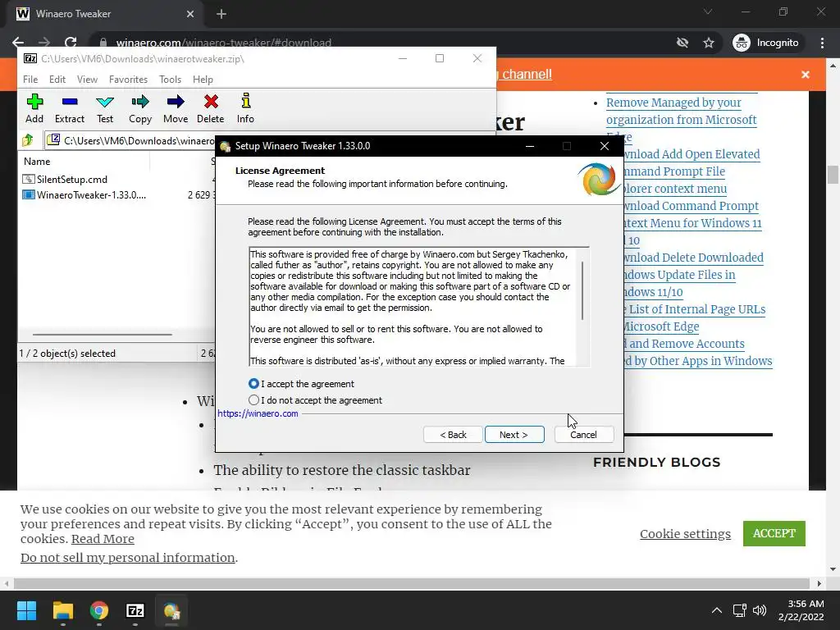
Task: Open the Tools menu in 7-Zip
Action: click(x=170, y=80)
